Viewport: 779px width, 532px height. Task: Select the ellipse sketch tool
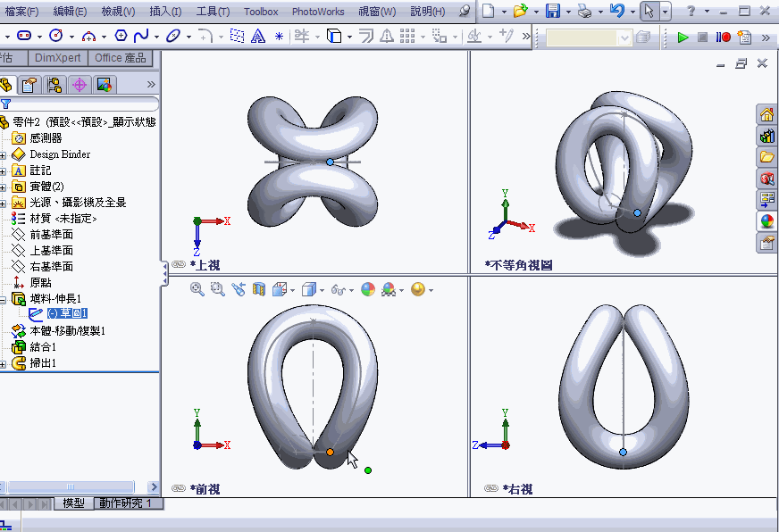(173, 36)
